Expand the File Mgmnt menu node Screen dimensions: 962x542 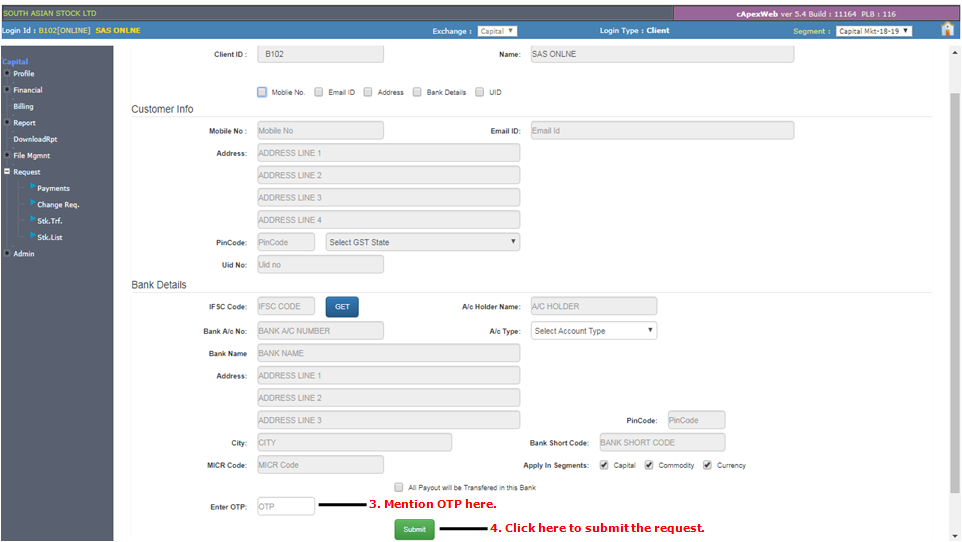[x=7, y=155]
